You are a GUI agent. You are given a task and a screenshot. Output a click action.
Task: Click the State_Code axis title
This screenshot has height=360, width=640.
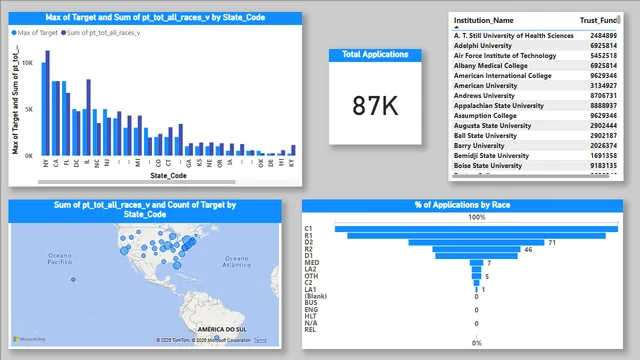coord(168,176)
